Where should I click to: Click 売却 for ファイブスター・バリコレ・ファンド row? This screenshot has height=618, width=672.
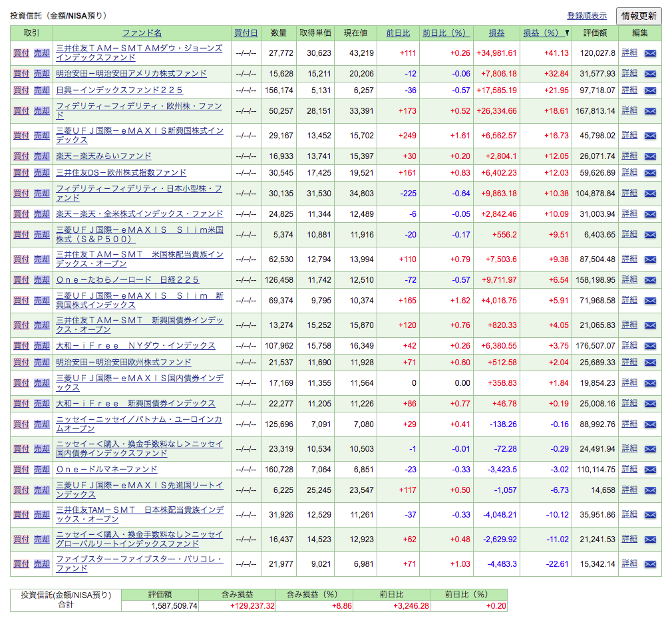41,564
